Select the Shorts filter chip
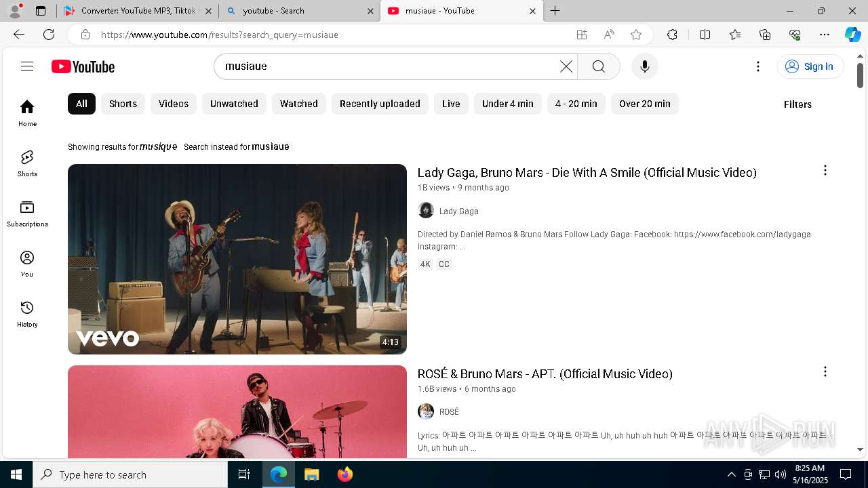This screenshot has width=868, height=488. (x=123, y=104)
